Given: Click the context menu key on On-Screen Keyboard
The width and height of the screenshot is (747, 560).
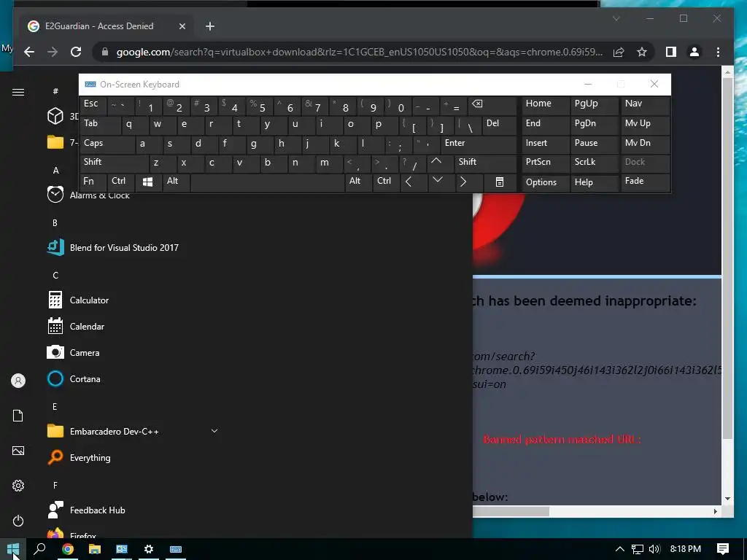Looking at the screenshot, I should pyautogui.click(x=499, y=182).
